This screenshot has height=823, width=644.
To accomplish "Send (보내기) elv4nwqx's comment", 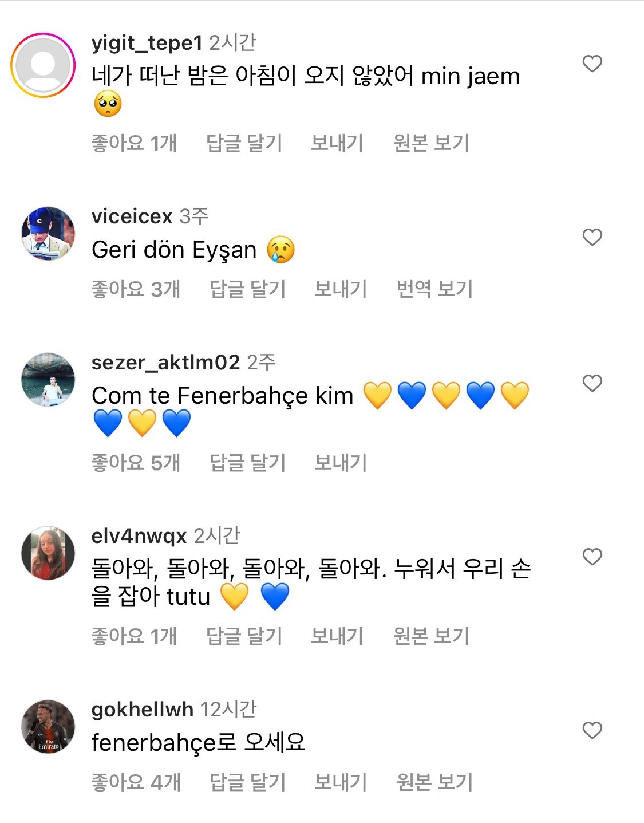I will 337,636.
